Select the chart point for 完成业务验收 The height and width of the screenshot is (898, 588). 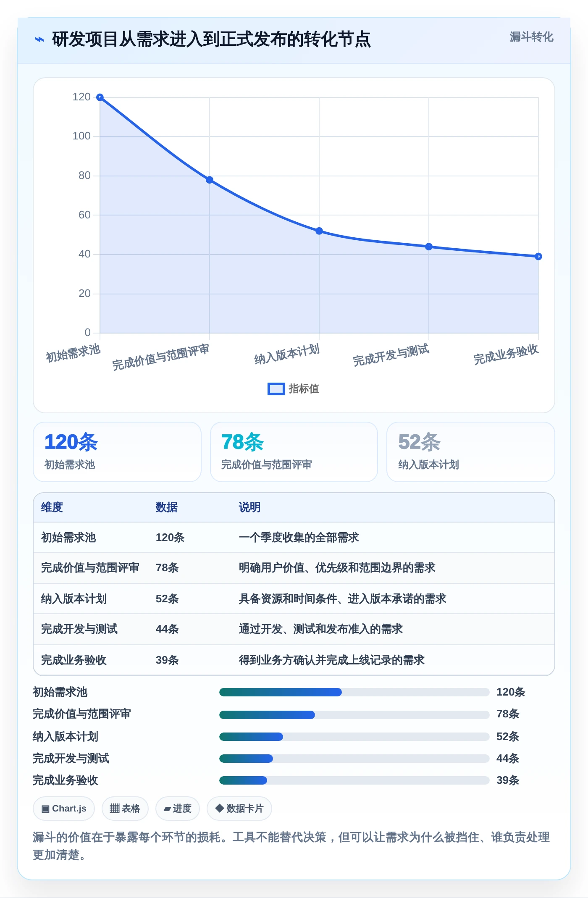click(x=538, y=256)
